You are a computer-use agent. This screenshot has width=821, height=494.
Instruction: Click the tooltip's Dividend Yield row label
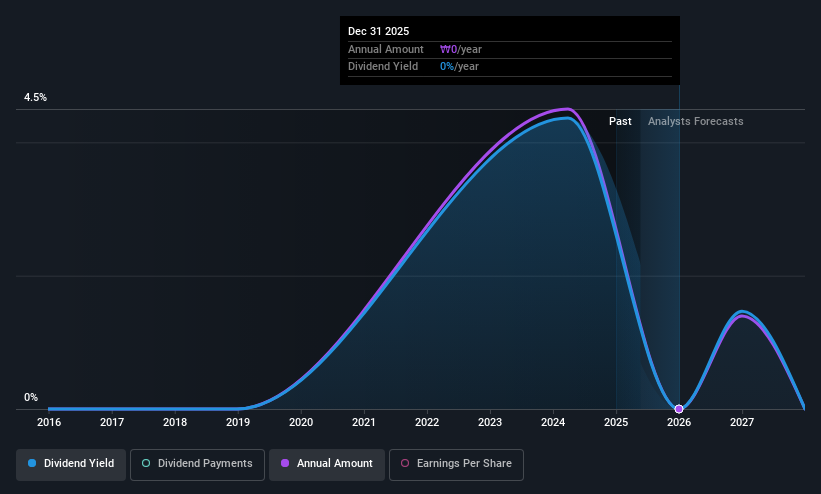[x=383, y=67]
